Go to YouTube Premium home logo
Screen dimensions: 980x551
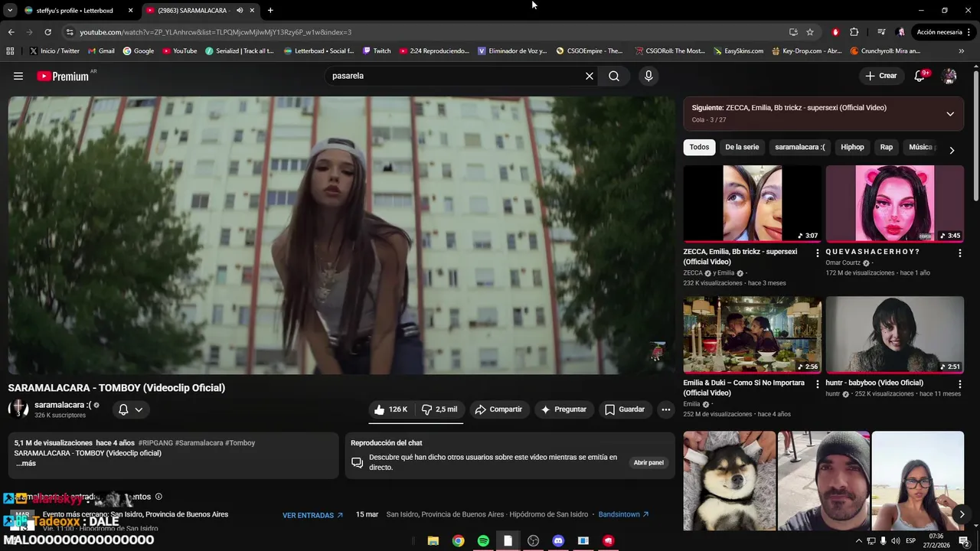coord(63,76)
